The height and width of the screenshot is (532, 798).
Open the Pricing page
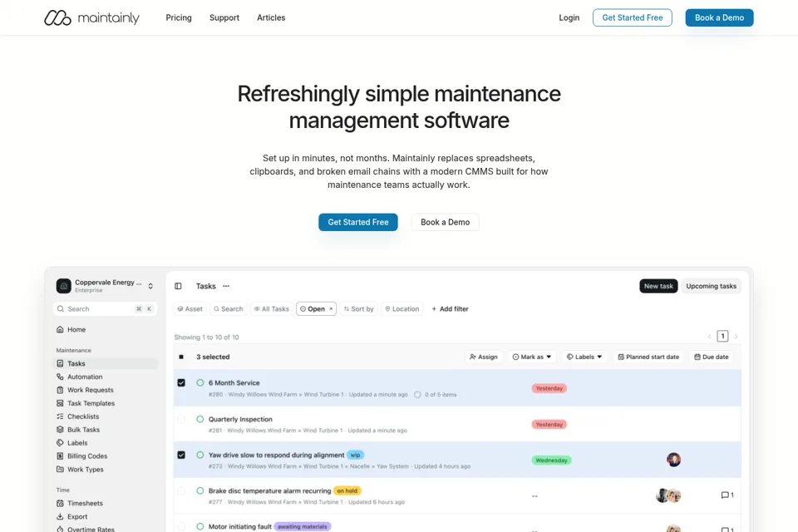click(179, 17)
